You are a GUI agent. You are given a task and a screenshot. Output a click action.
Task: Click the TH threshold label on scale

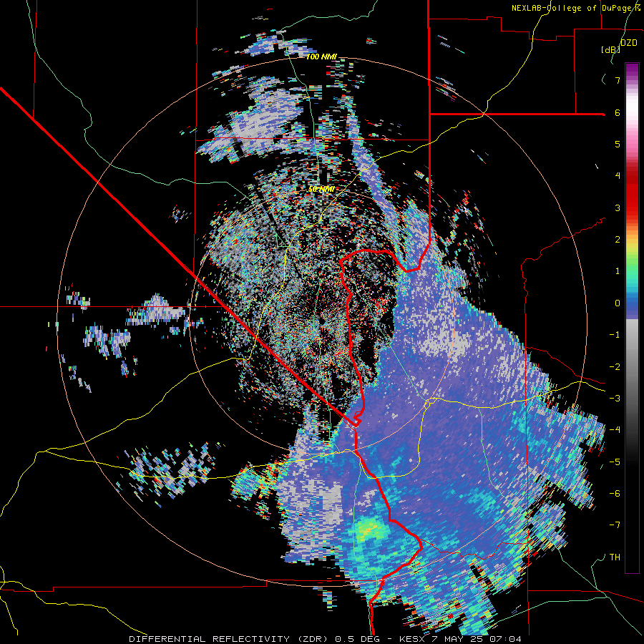[x=615, y=557]
